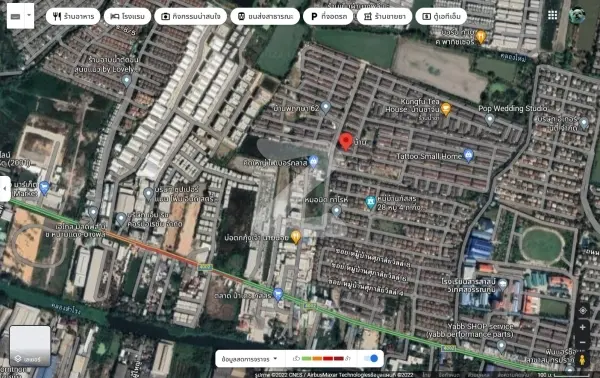Open the Google apps grid icon
This screenshot has height=378, width=600.
(552, 15)
